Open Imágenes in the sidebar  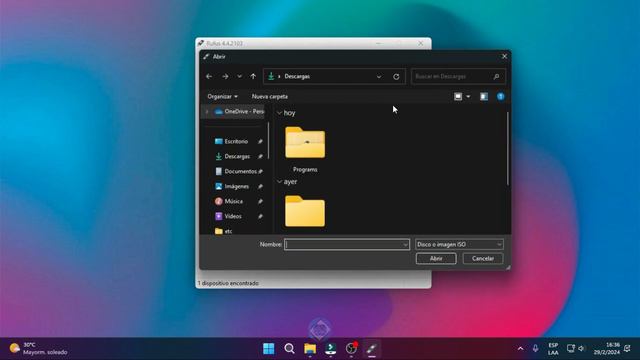[x=232, y=186]
